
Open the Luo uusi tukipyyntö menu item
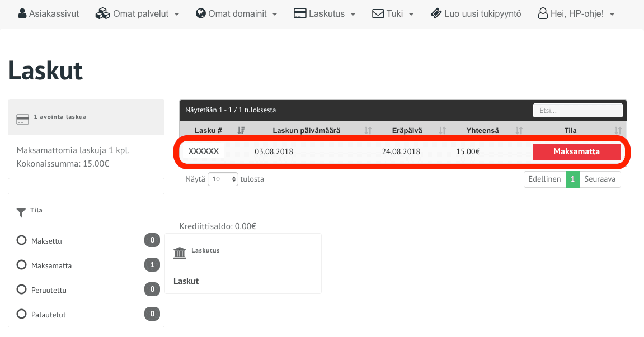tap(482, 13)
